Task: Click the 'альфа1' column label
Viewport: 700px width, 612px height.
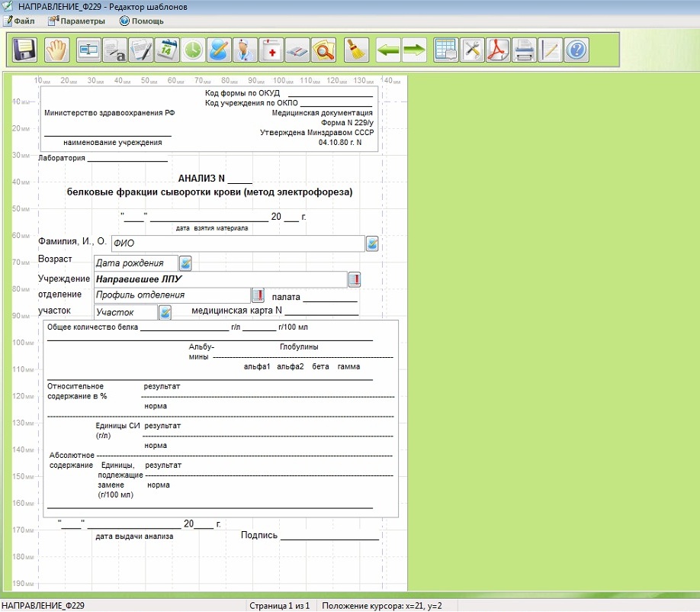Action: pos(257,367)
